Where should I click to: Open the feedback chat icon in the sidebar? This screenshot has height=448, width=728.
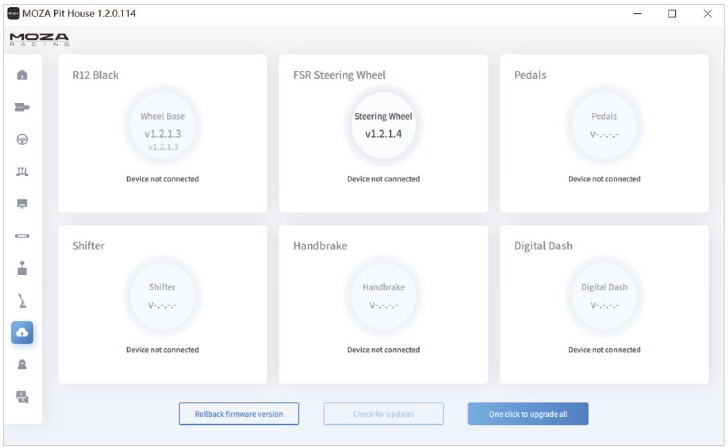click(x=22, y=397)
